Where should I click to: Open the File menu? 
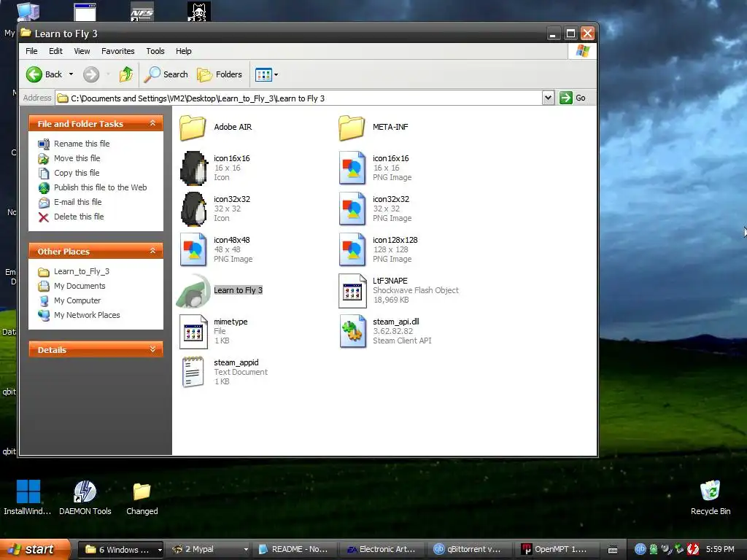coord(31,51)
